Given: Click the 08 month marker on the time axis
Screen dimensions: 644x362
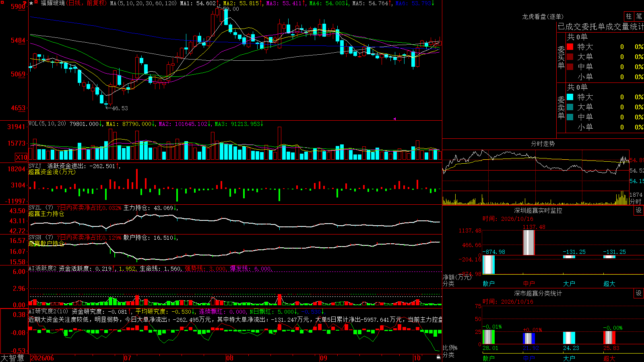Looking at the screenshot, I should point(230,358).
